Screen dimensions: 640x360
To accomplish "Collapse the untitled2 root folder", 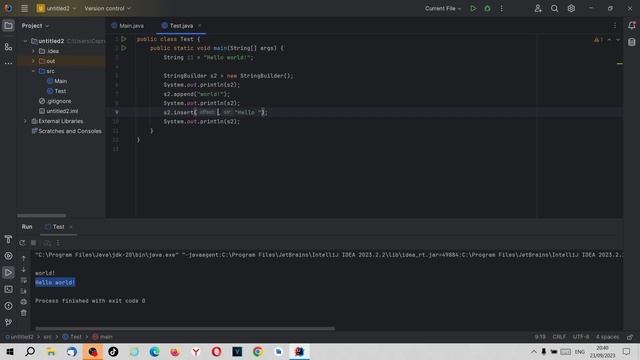I will tap(25, 41).
